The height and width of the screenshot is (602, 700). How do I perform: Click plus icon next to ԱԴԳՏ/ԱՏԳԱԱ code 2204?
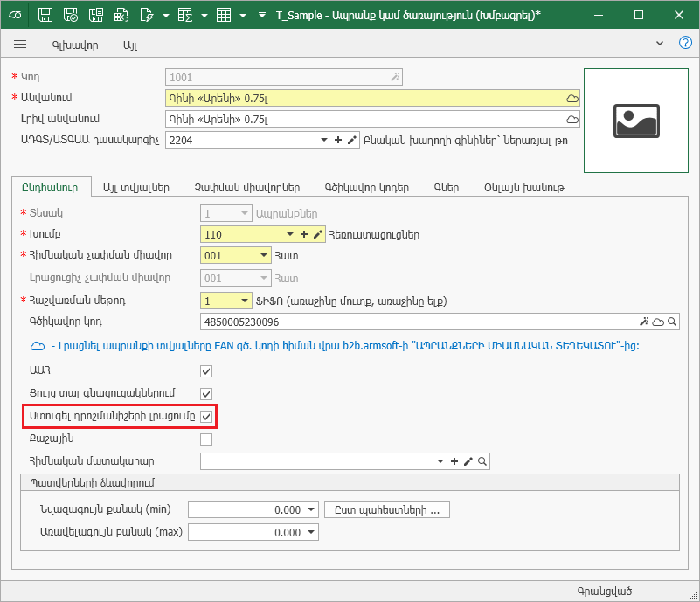(x=338, y=140)
